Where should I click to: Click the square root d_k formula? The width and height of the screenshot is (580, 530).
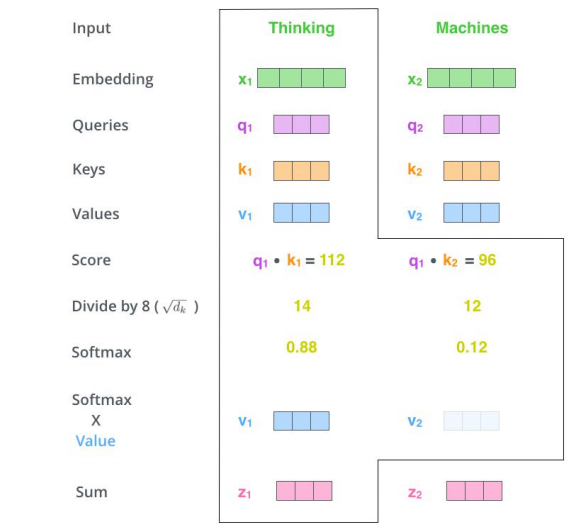(175, 307)
